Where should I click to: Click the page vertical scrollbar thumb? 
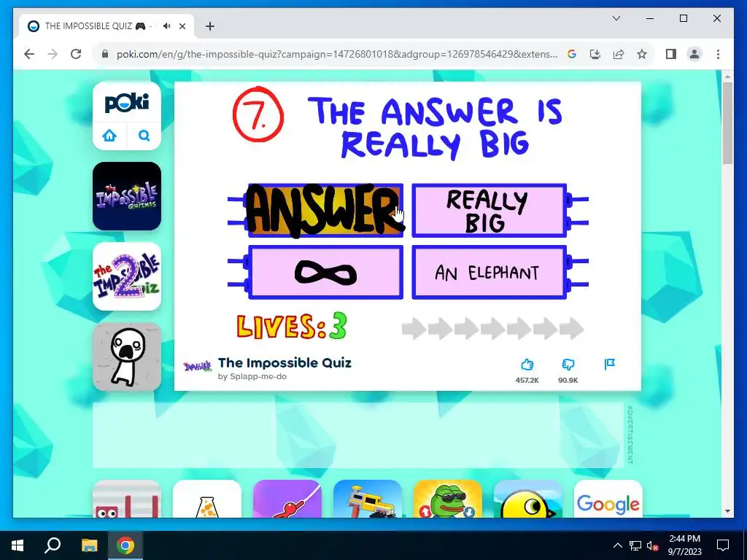coord(727,122)
